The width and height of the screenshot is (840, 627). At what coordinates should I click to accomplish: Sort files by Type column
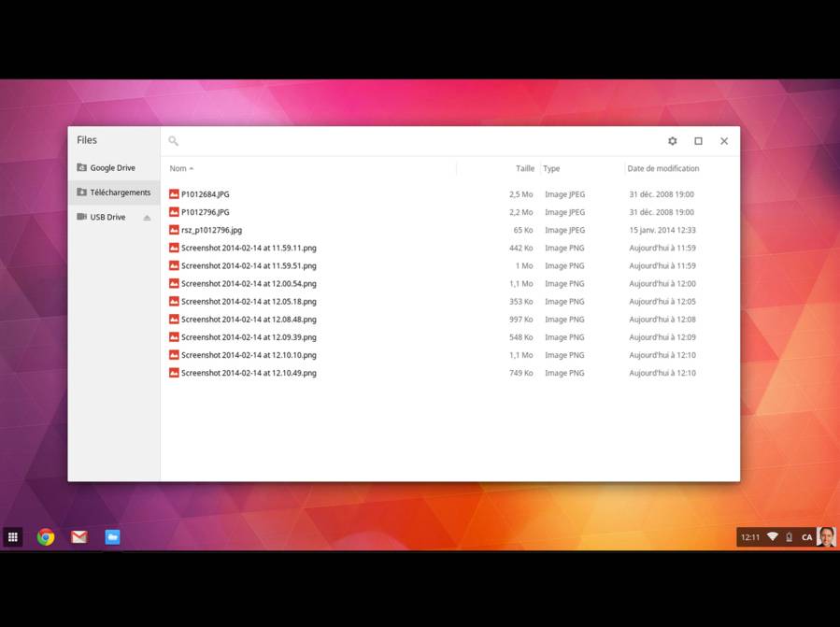[x=551, y=169]
